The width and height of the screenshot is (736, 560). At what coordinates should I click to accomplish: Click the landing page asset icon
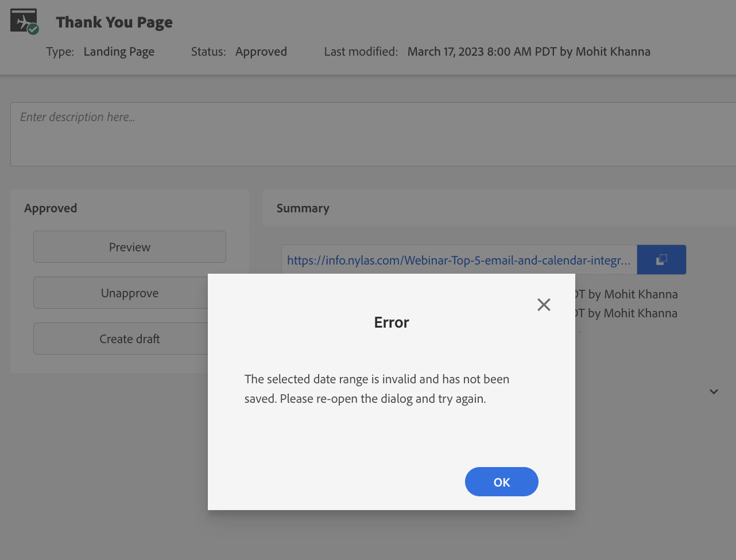click(23, 19)
